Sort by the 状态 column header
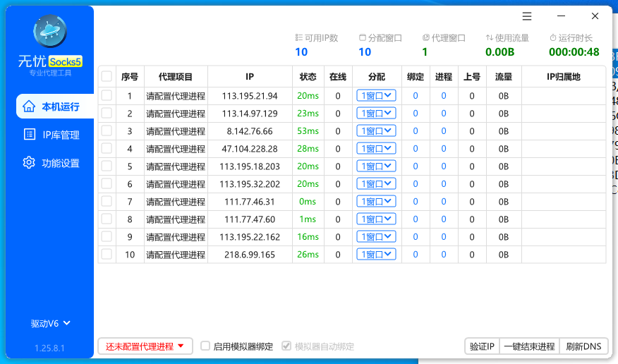This screenshot has width=618, height=364. point(308,76)
